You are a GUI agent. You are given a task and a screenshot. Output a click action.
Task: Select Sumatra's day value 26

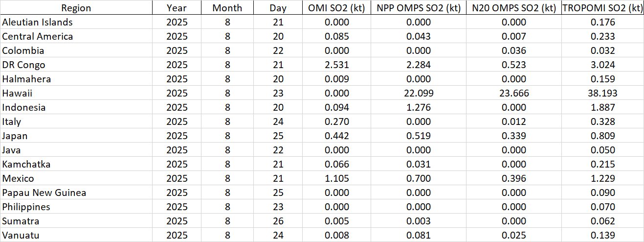278,221
